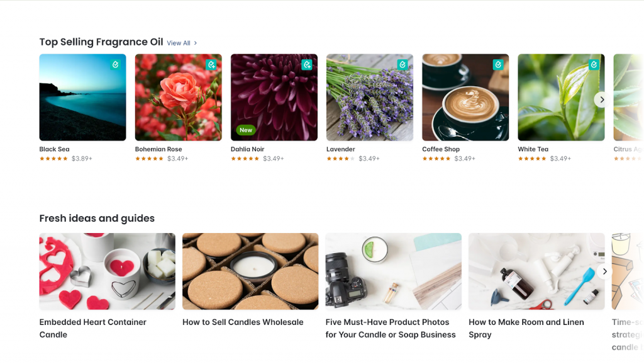644x364 pixels.
Task: Click the Dahlia Noir product name
Action: pyautogui.click(x=248, y=149)
